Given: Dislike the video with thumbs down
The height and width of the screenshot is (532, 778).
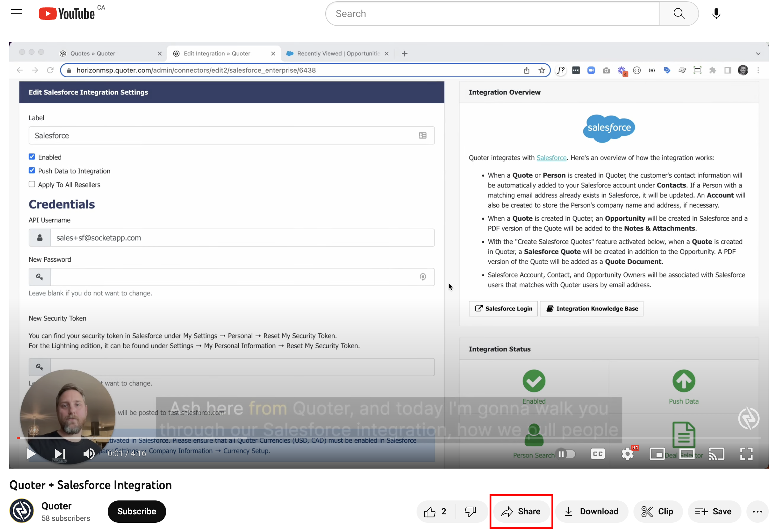Looking at the screenshot, I should (x=470, y=511).
